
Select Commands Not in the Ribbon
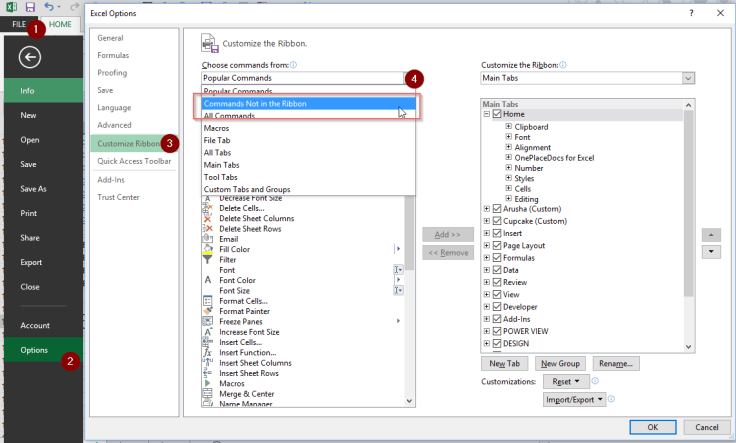coord(300,103)
